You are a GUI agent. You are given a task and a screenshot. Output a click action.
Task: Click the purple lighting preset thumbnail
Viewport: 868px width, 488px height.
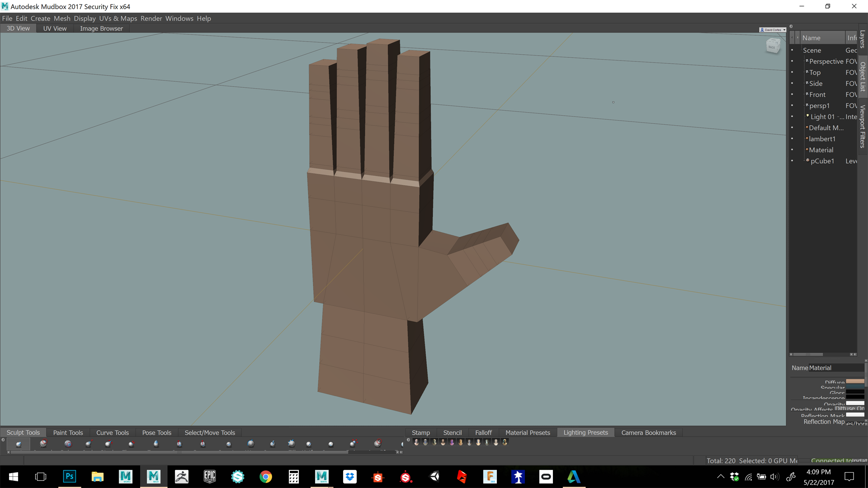pos(452,442)
